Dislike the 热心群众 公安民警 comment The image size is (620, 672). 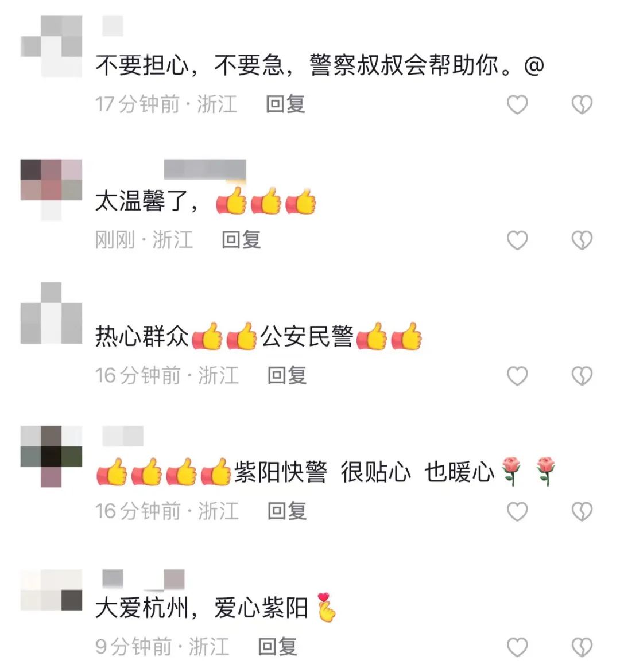[582, 376]
